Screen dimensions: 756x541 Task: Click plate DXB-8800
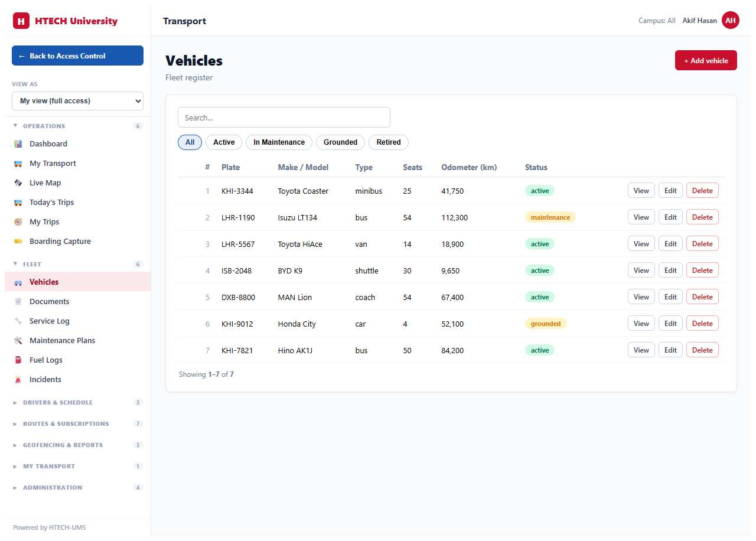tap(239, 298)
